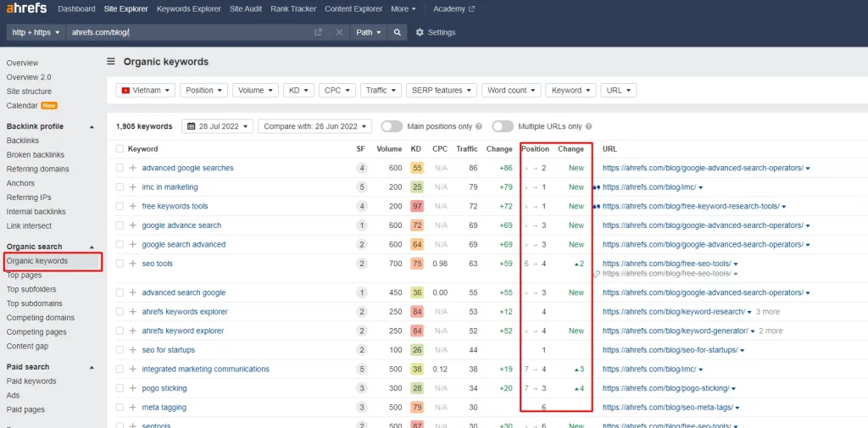Click plus icon for advanced google searches
This screenshot has width=868, height=428.
coord(133,168)
